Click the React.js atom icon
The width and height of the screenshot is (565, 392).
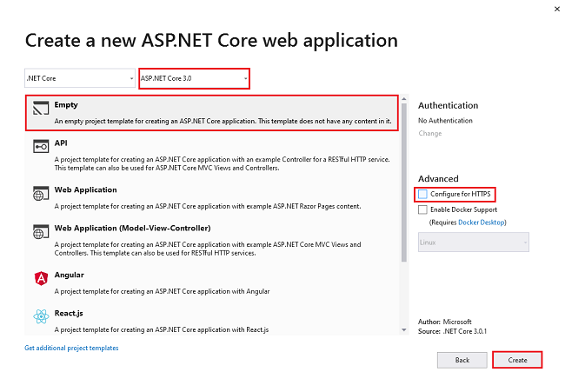tap(41, 316)
